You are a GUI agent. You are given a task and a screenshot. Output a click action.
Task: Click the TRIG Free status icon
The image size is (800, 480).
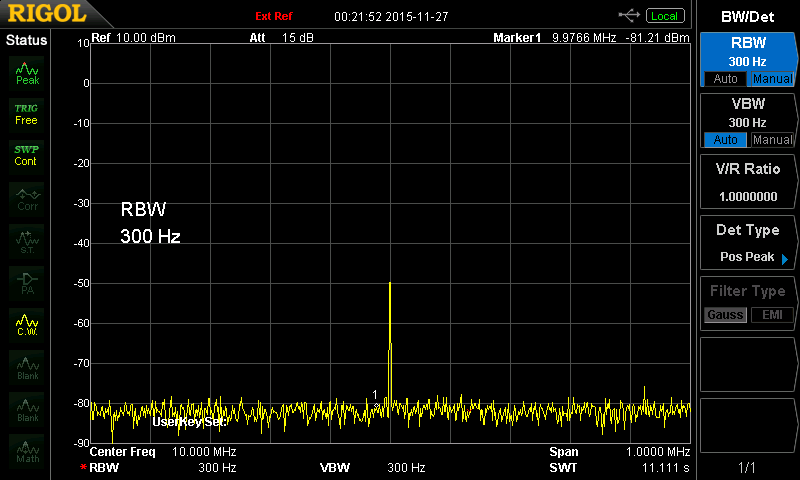click(27, 115)
